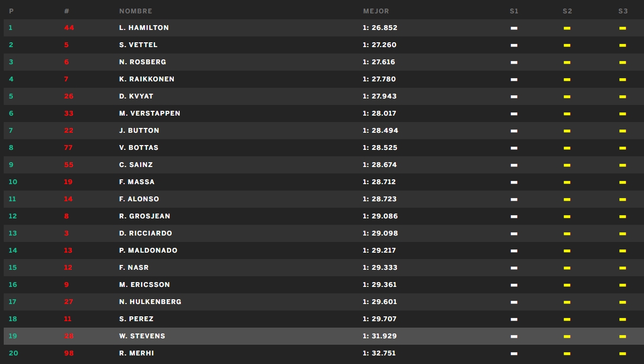The image size is (644, 364).
Task: Select best time 1: 26.852
Action: pyautogui.click(x=380, y=28)
